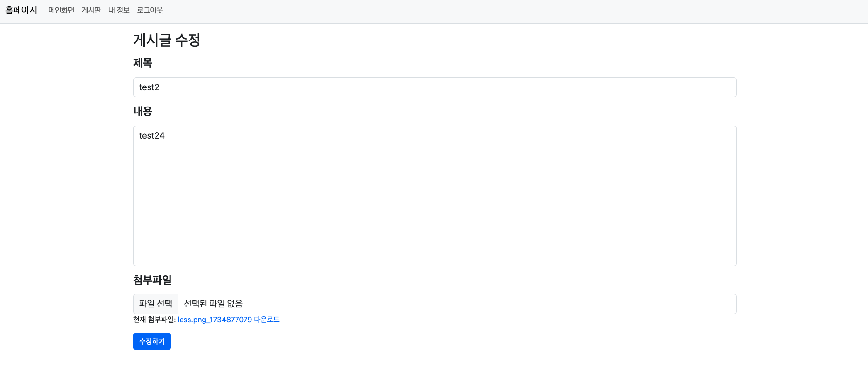Click 로그아웃 to sign out

tap(150, 10)
